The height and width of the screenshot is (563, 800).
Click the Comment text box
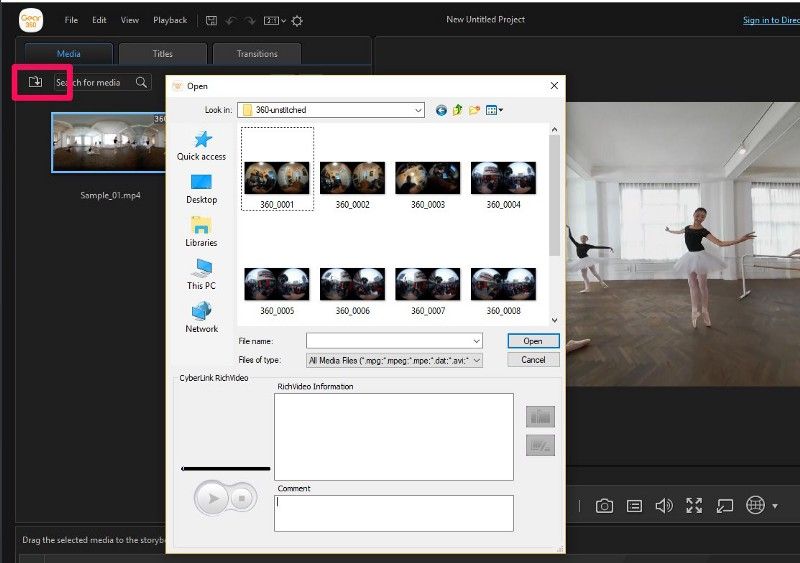[394, 513]
